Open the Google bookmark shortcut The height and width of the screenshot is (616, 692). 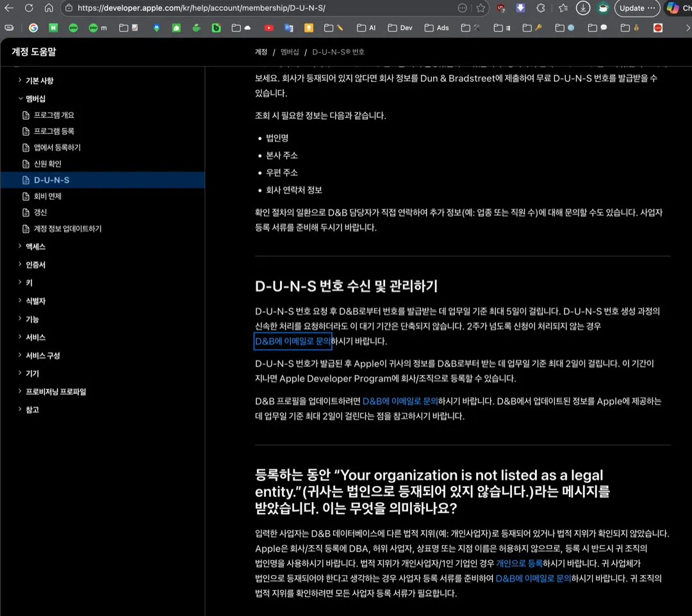coord(33,28)
